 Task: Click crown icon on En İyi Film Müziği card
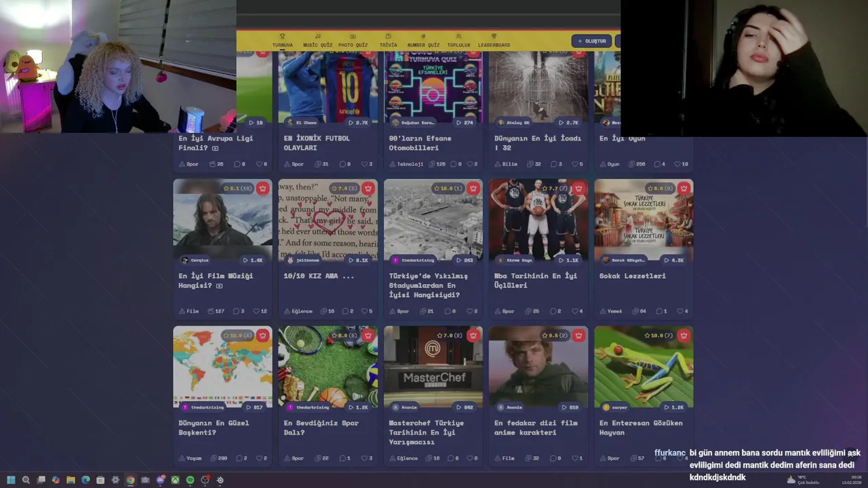pyautogui.click(x=262, y=188)
